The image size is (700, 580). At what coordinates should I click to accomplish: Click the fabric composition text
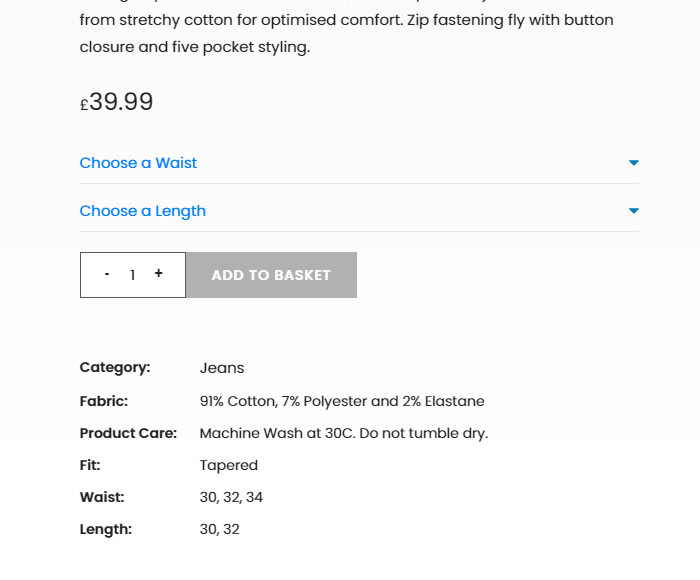coord(342,401)
